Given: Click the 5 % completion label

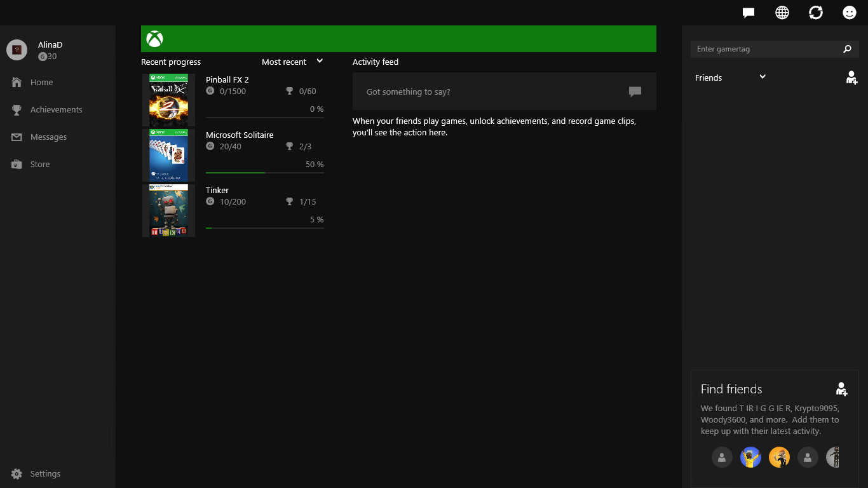Looking at the screenshot, I should pos(316,219).
